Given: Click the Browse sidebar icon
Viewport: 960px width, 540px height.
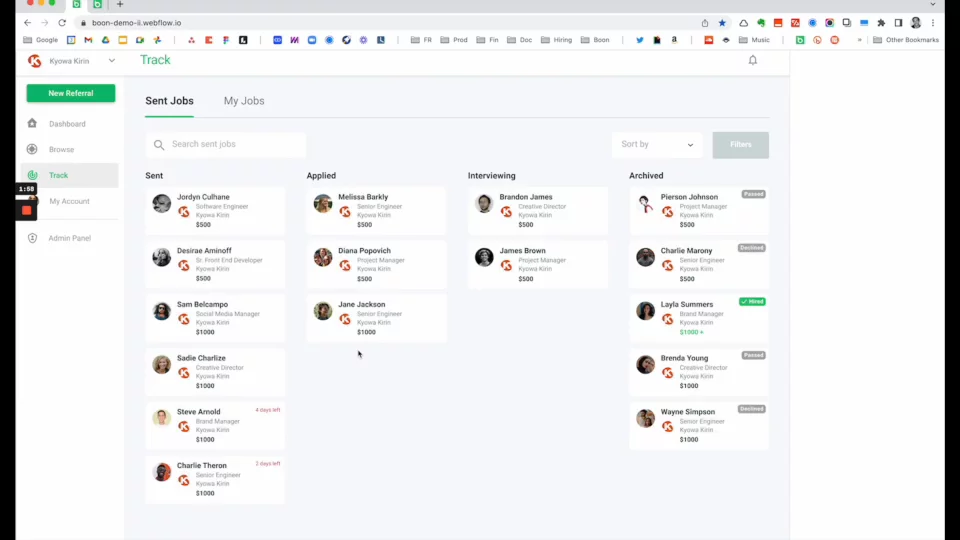Looking at the screenshot, I should 32,150.
